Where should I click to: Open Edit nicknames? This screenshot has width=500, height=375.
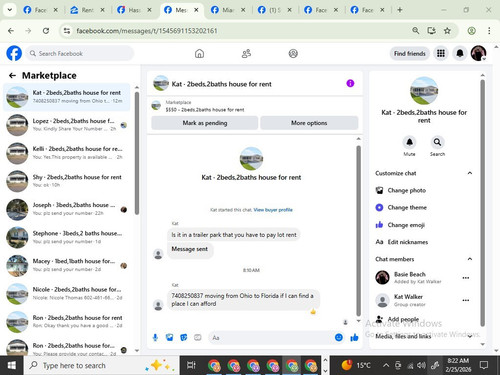tap(407, 242)
